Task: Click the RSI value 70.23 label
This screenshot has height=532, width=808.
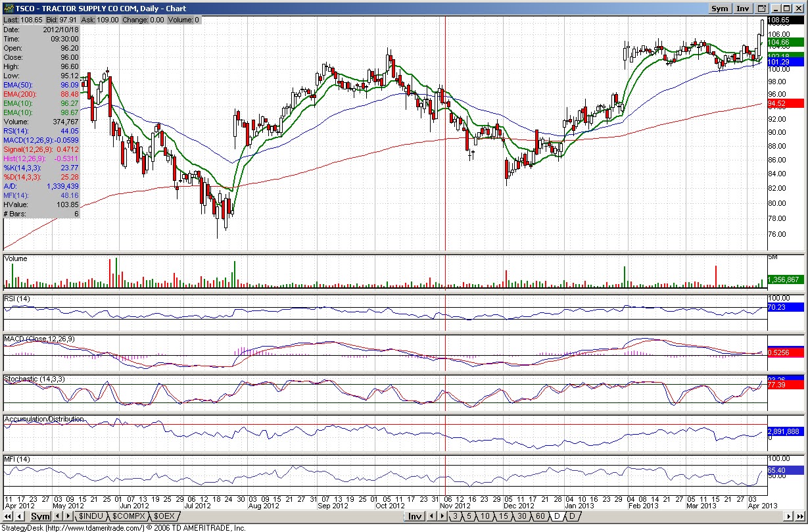Action: coord(786,306)
